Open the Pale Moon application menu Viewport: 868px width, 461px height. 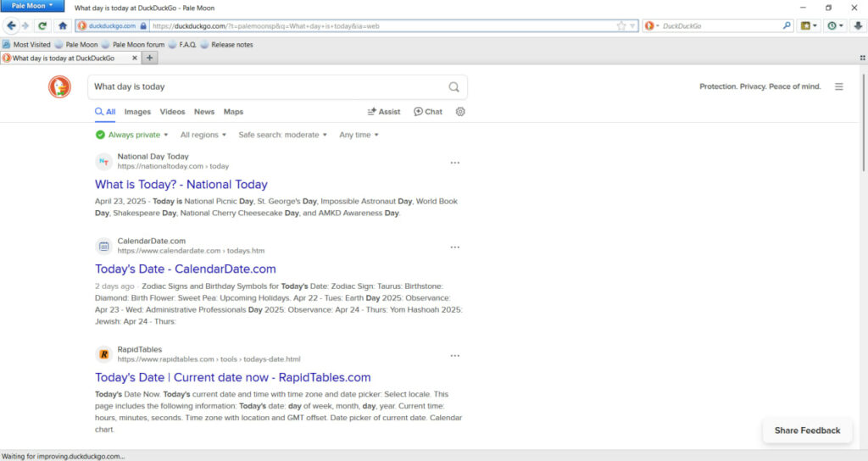(x=32, y=6)
